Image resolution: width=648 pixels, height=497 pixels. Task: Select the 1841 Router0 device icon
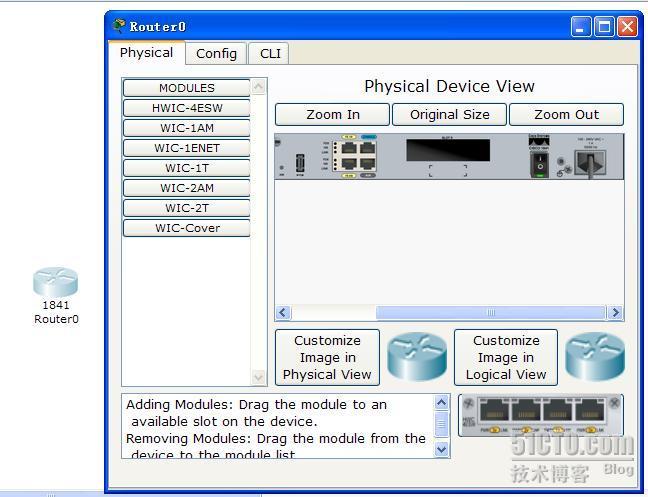55,282
